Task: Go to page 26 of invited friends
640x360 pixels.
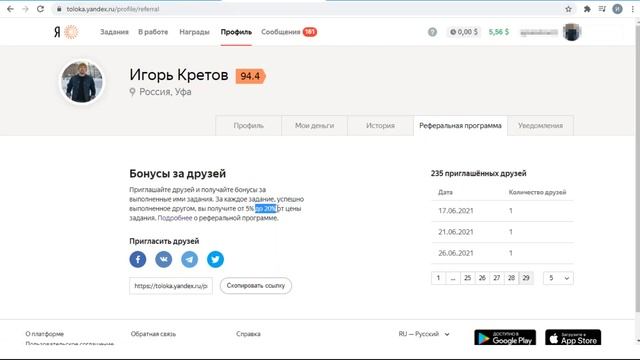Action: [x=482, y=278]
